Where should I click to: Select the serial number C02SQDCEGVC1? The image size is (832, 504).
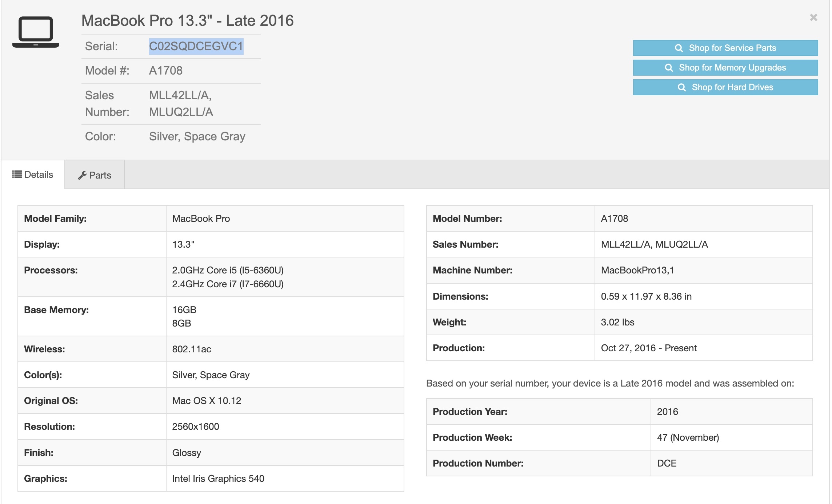pyautogui.click(x=196, y=46)
